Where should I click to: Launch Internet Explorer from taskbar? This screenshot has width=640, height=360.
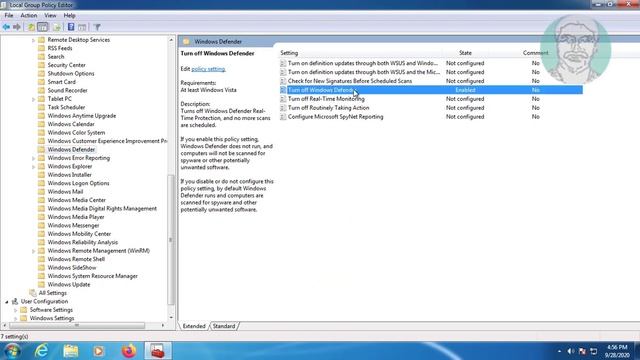42,351
